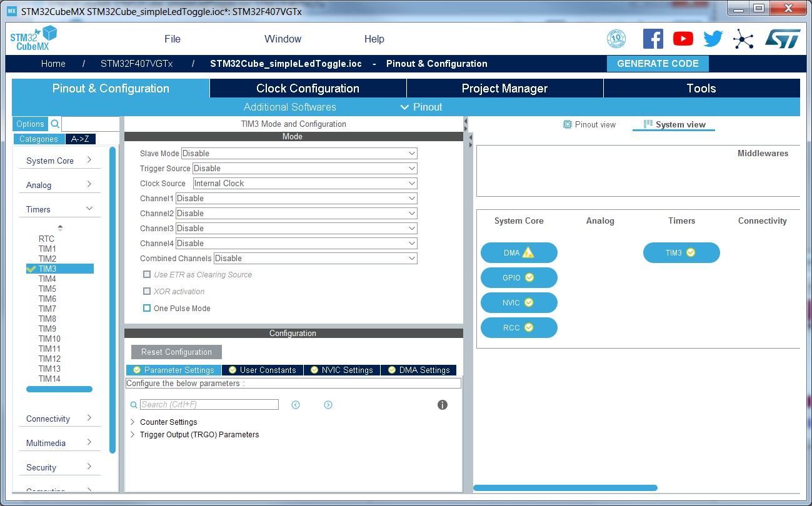Switch to Tools tab

[x=701, y=88]
